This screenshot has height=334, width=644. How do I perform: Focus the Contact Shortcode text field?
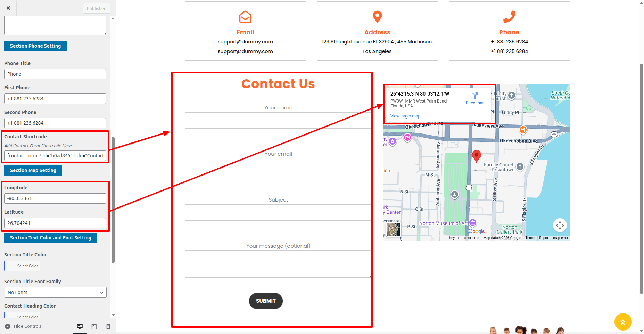click(55, 156)
